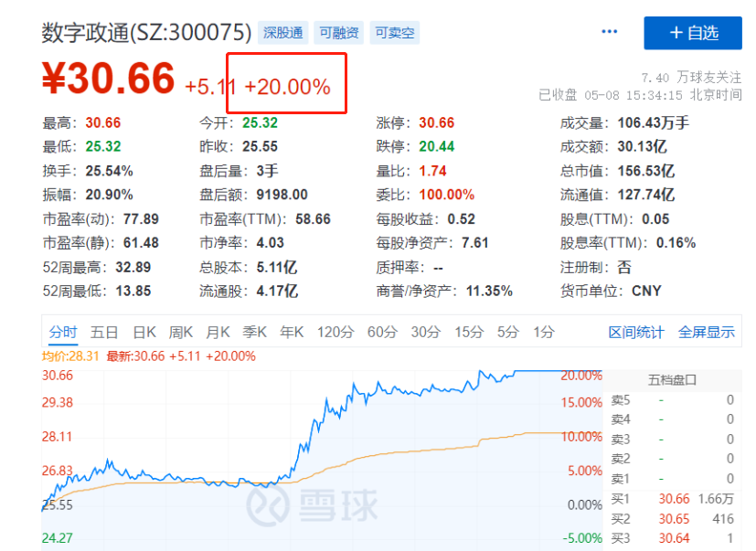The image size is (756, 551).
Task: Show the 年K chart tab
Action: pos(292,332)
